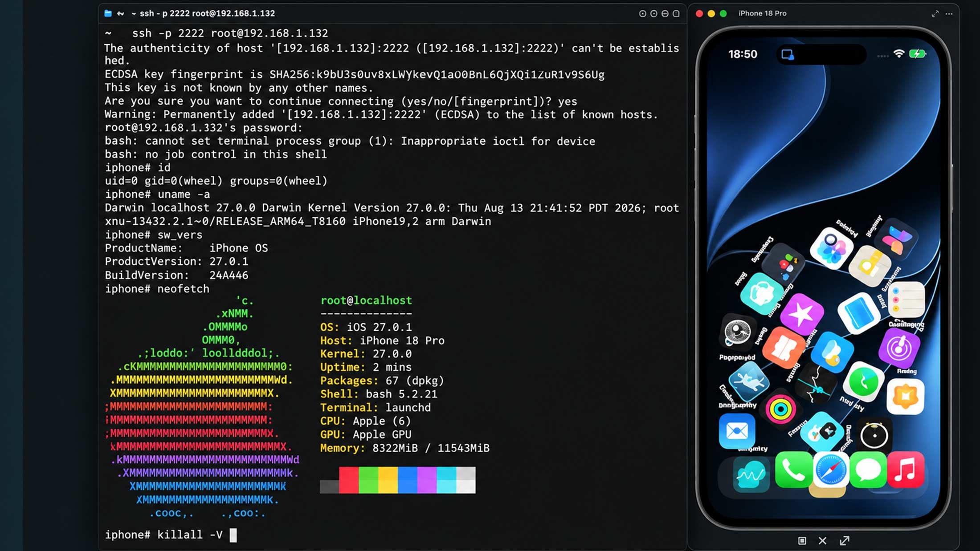
Task: Open the ellipsis menu in the iPhone 18 Pro window
Action: (x=949, y=14)
